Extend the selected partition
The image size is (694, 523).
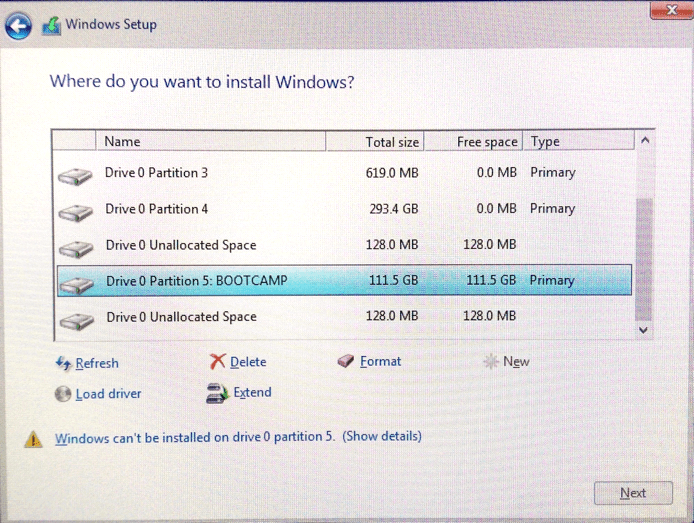click(252, 392)
